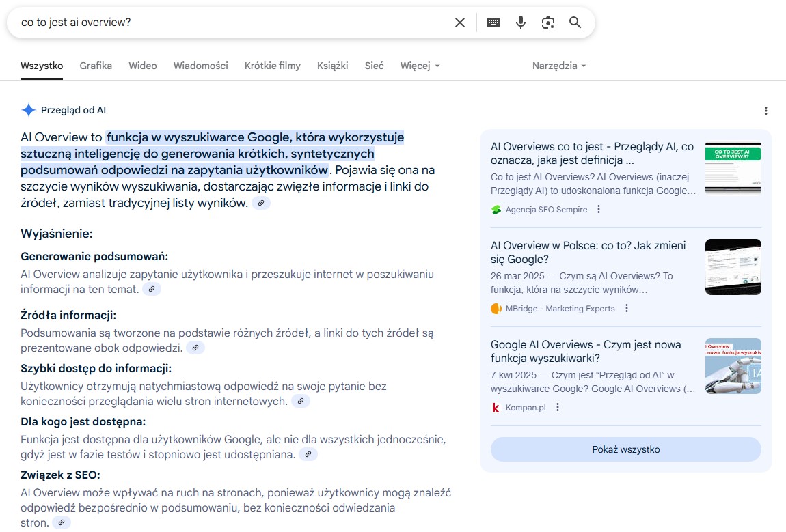Switch to the Krótkie filmy tab
Image resolution: width=786 pixels, height=532 pixels.
(273, 66)
